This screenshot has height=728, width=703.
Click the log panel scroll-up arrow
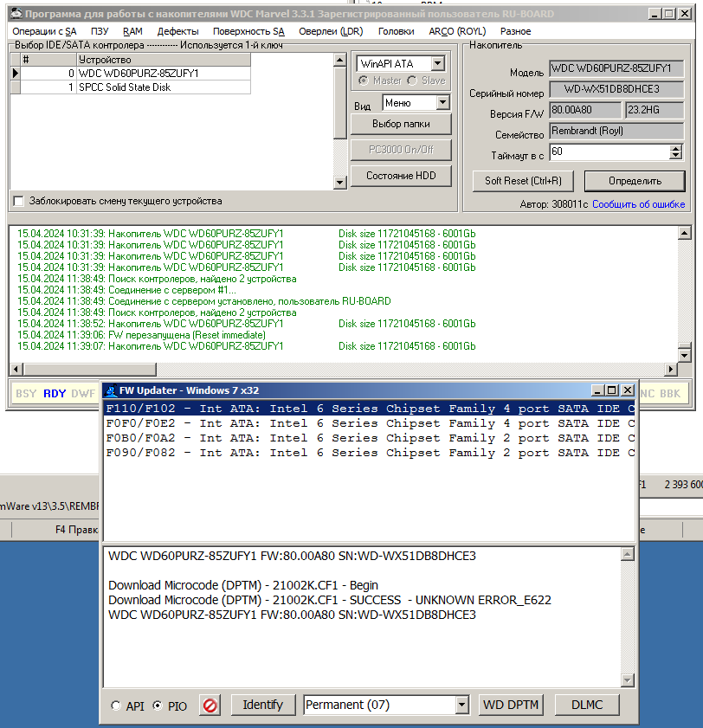tap(685, 233)
